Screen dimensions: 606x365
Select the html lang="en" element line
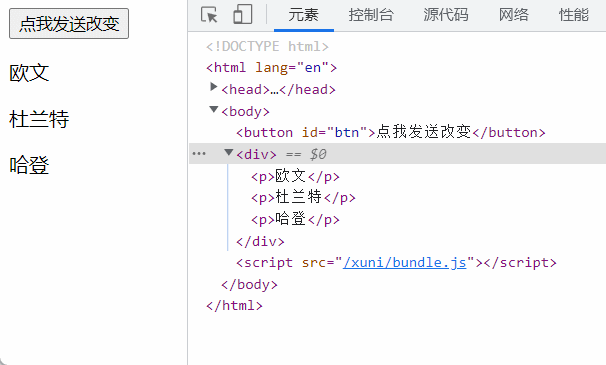pyautogui.click(x=271, y=68)
